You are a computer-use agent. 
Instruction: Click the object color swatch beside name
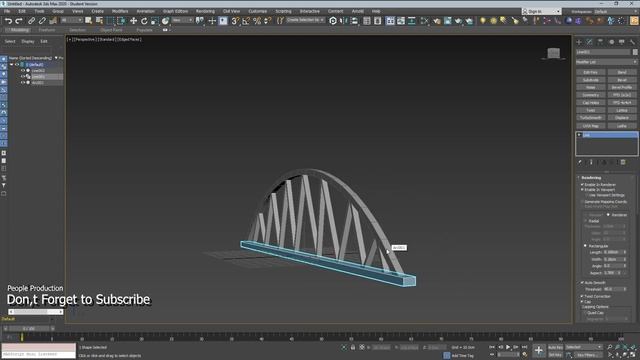click(635, 52)
